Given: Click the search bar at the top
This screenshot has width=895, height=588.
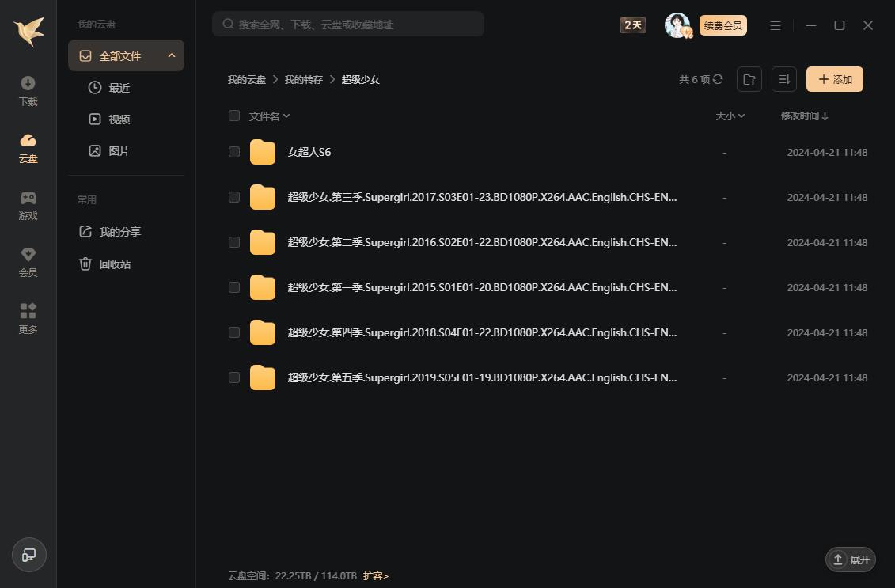Looking at the screenshot, I should click(x=348, y=24).
